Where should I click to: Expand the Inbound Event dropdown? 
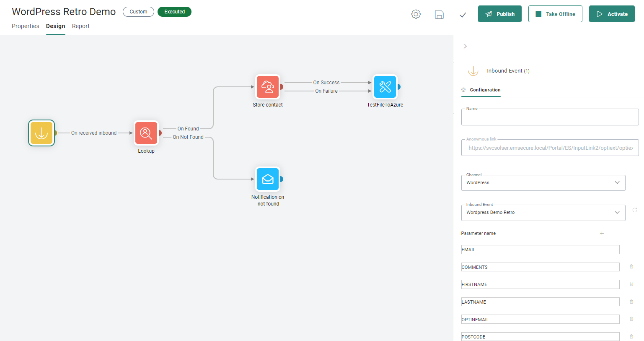click(543, 213)
